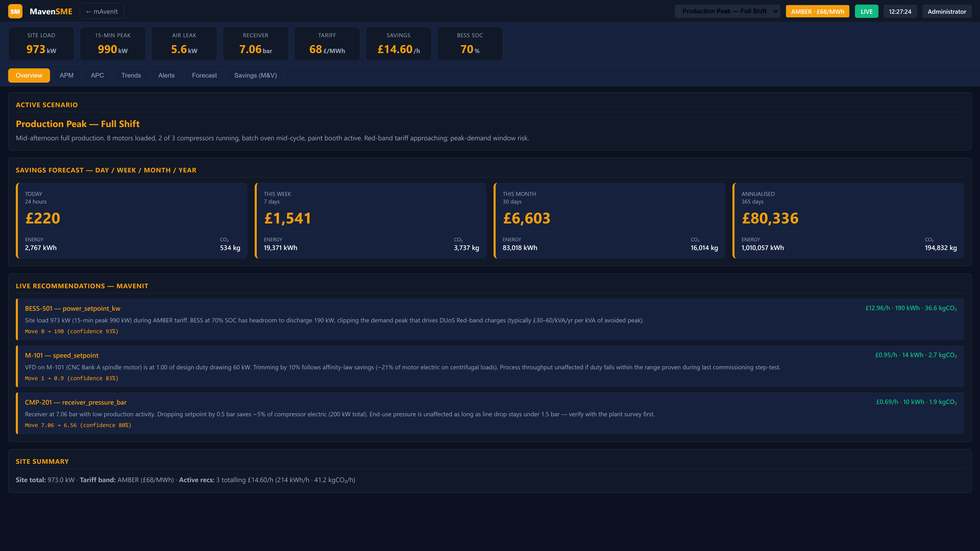980x551 pixels.
Task: Open the Forecast tab
Action: (x=204, y=75)
